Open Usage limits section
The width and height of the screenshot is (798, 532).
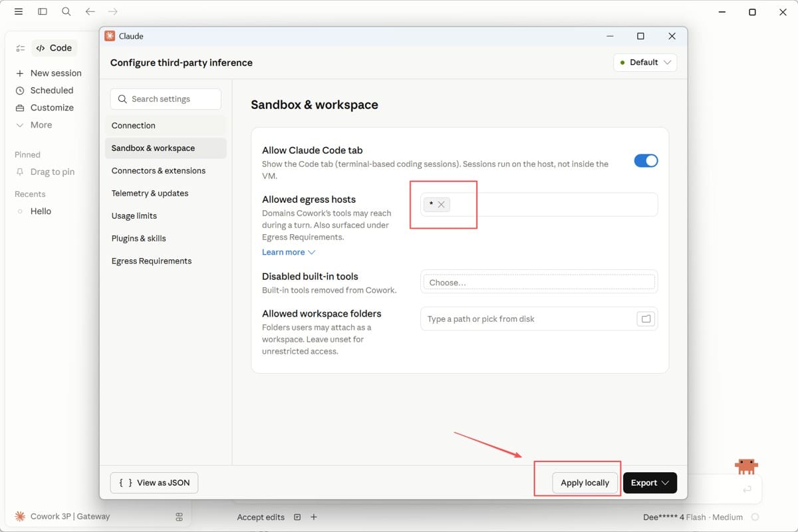point(166,216)
